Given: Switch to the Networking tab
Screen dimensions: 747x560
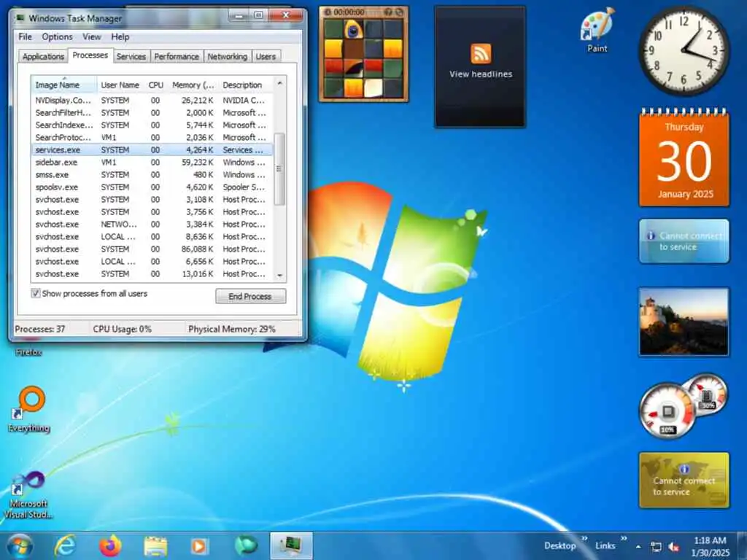Looking at the screenshot, I should point(228,56).
